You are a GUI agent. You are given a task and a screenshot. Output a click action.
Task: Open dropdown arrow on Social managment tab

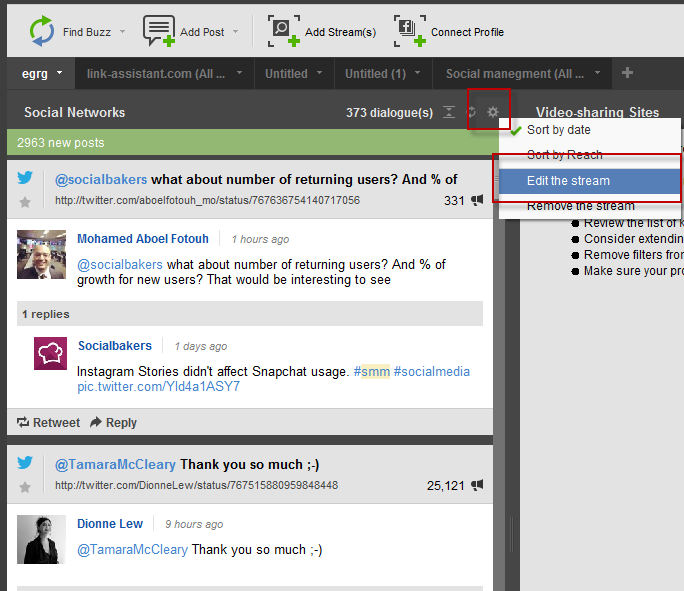[598, 72]
